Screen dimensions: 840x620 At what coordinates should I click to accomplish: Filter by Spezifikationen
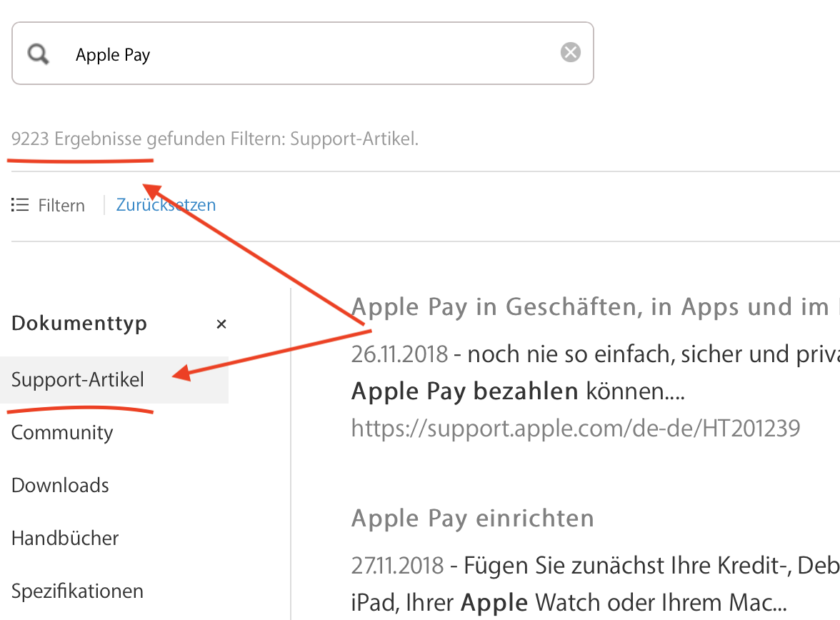click(x=78, y=591)
